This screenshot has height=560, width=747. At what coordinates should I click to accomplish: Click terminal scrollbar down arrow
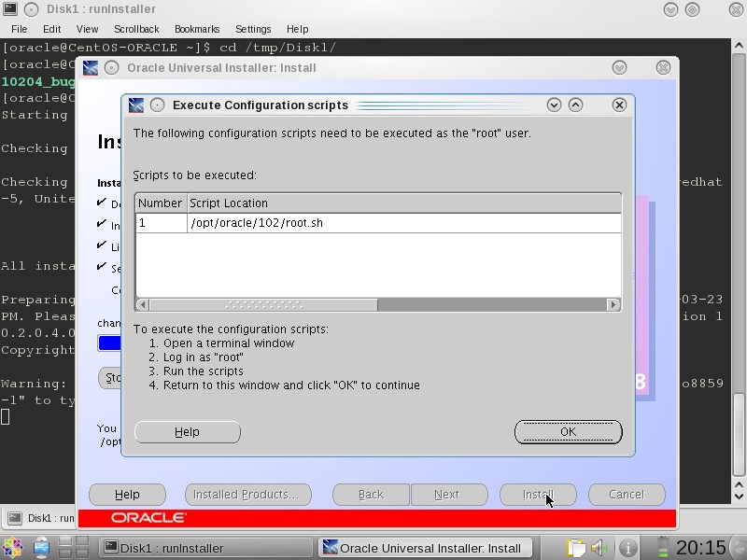tap(739, 497)
